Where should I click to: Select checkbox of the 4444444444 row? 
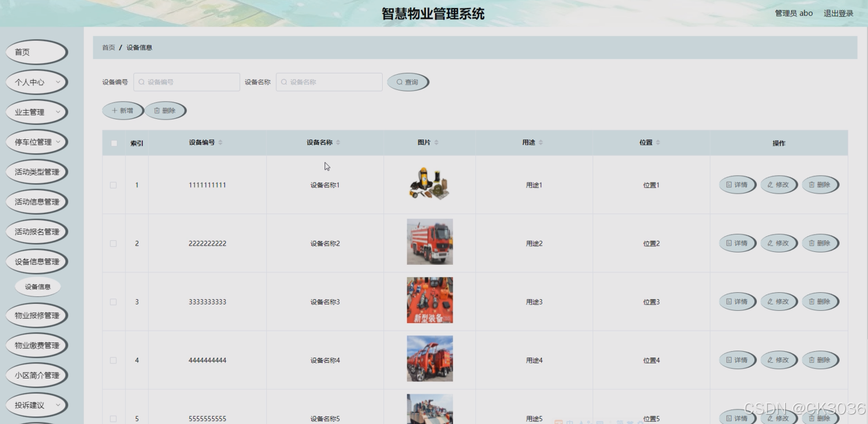pyautogui.click(x=114, y=360)
